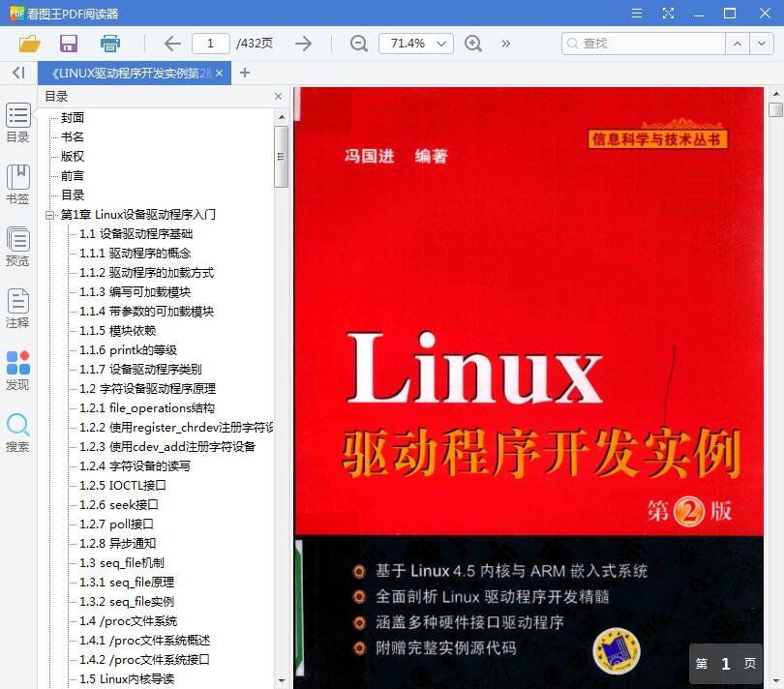Screen dimensions: 784x689
Task: Collapse the sidebar with the arrow icon
Action: [x=18, y=73]
